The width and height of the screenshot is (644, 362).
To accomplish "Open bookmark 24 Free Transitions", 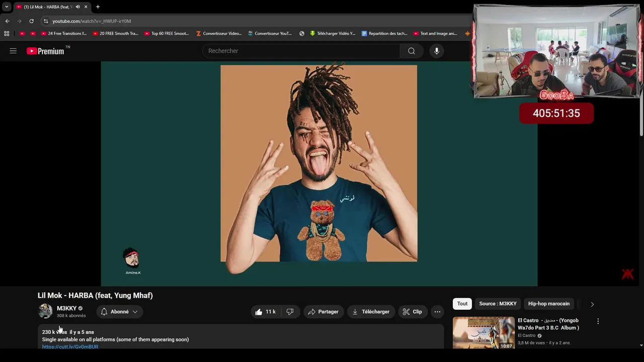I will (x=63, y=34).
